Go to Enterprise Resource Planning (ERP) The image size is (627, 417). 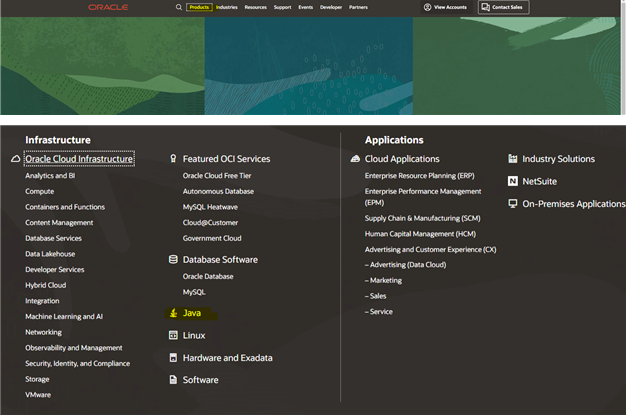[419, 176]
